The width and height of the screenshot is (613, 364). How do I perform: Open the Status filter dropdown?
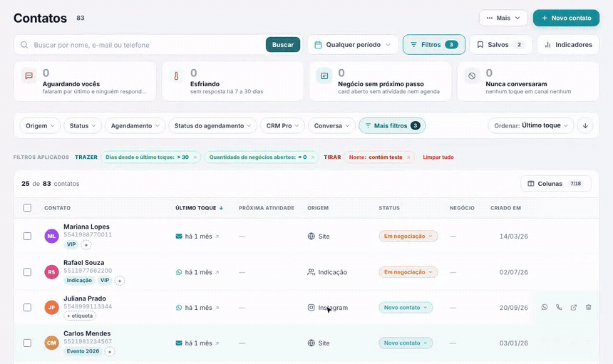point(83,126)
